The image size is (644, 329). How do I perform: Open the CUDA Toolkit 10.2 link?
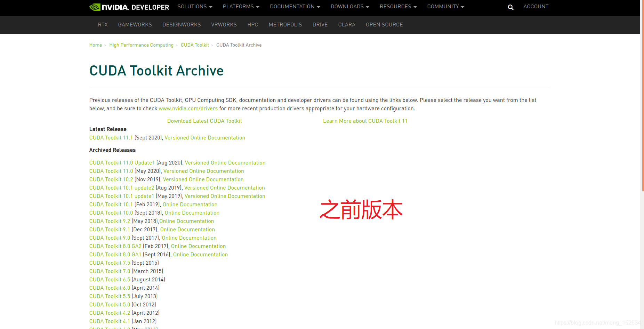tap(111, 179)
